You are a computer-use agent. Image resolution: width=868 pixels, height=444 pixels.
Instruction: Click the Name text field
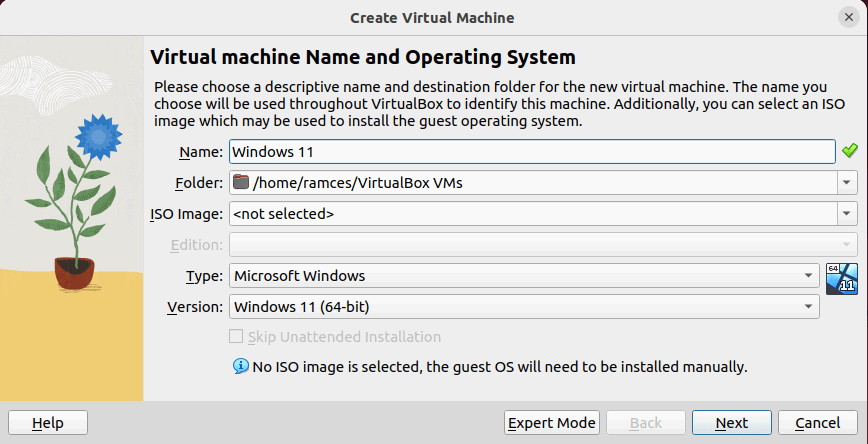point(531,151)
